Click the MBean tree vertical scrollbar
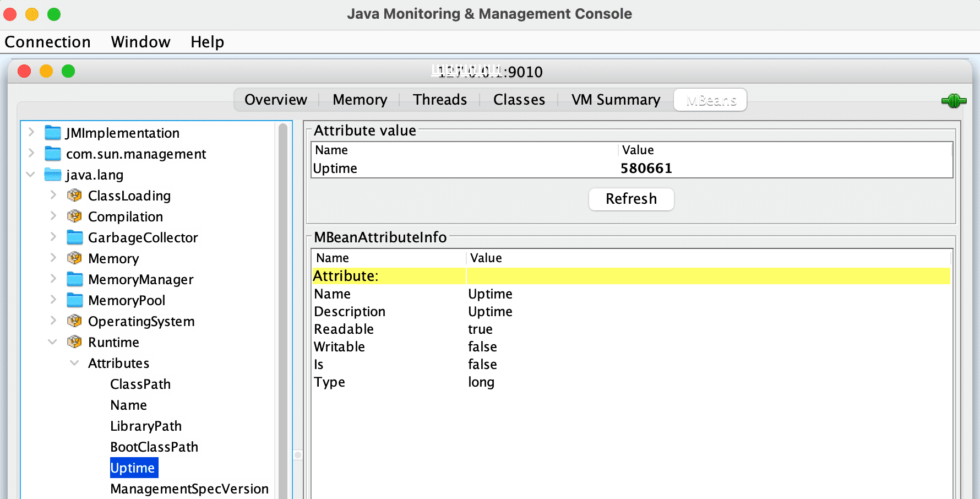980x499 pixels. [x=283, y=308]
